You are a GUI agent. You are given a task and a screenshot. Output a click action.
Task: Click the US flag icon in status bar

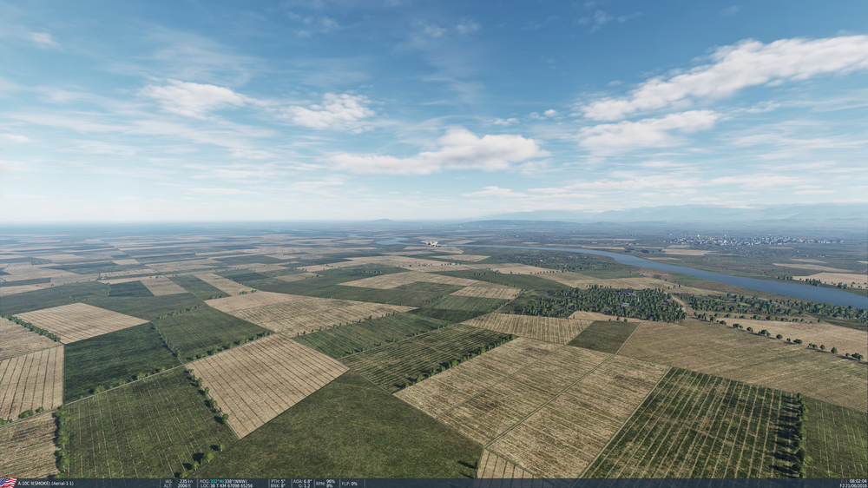(x=9, y=483)
